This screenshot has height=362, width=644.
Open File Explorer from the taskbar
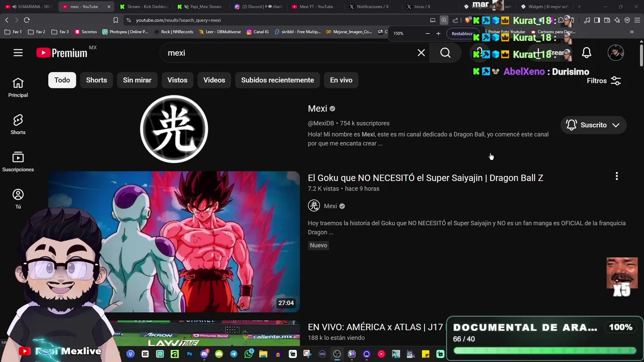click(263, 354)
